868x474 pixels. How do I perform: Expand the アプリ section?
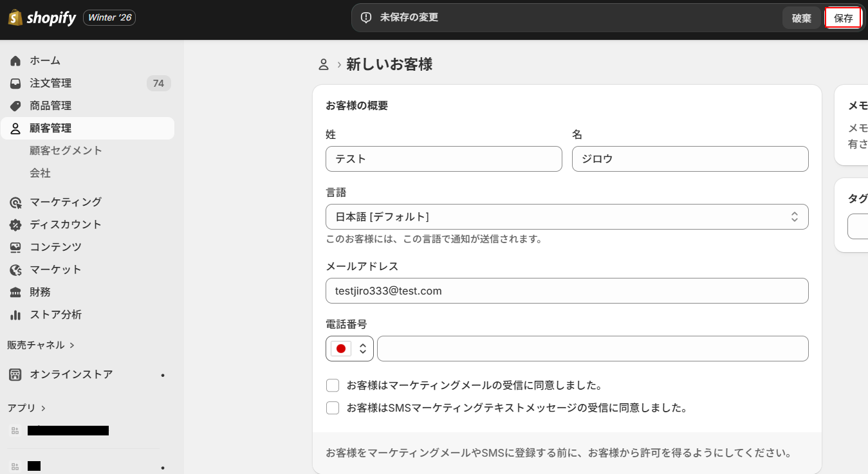click(26, 408)
